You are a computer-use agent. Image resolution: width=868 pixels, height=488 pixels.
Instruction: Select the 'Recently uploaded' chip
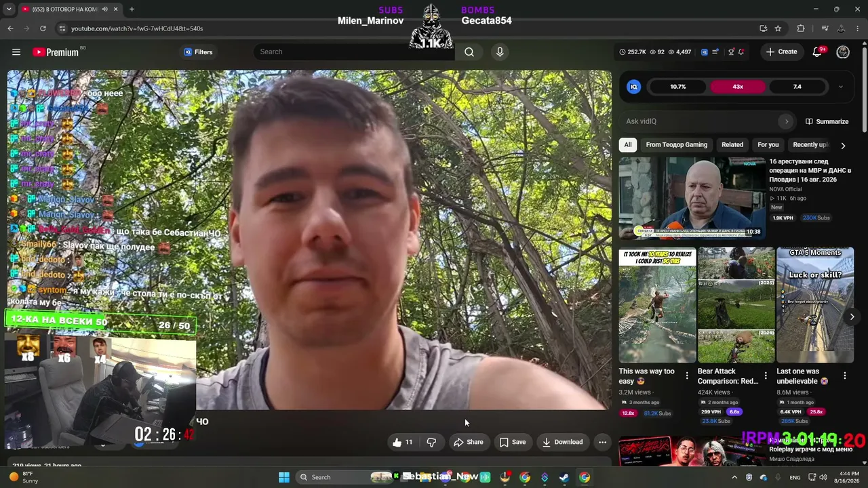click(x=810, y=144)
